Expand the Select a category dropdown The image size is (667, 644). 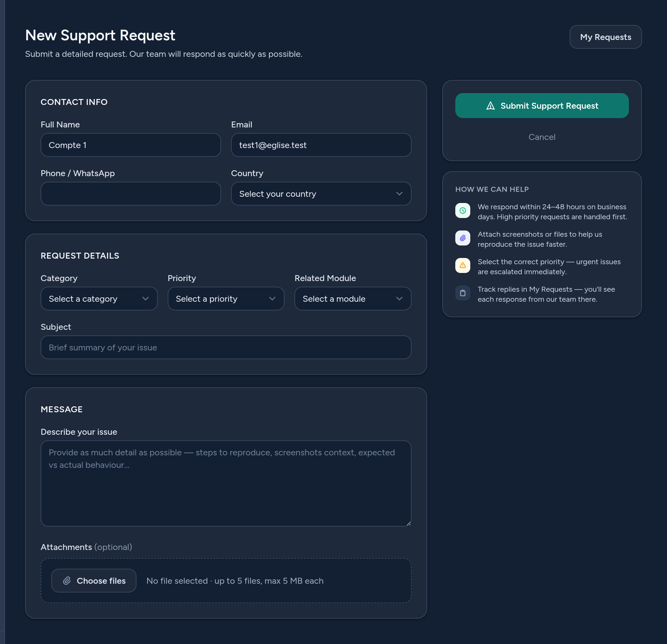click(x=99, y=299)
